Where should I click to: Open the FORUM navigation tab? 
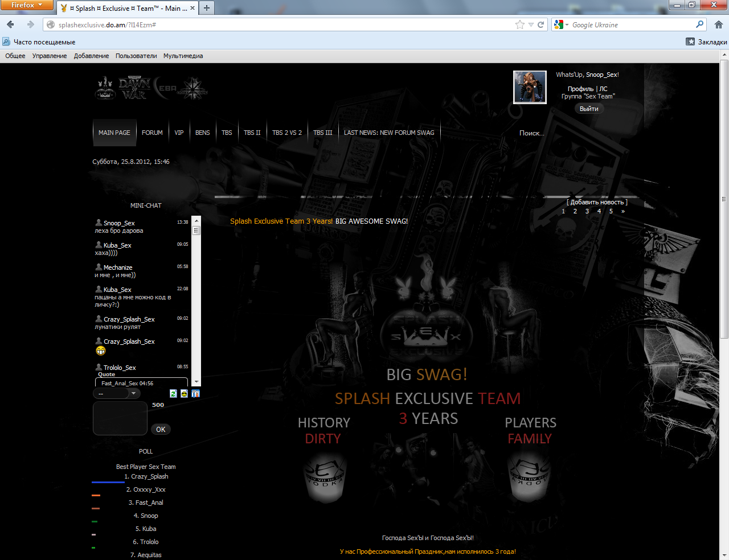(152, 133)
